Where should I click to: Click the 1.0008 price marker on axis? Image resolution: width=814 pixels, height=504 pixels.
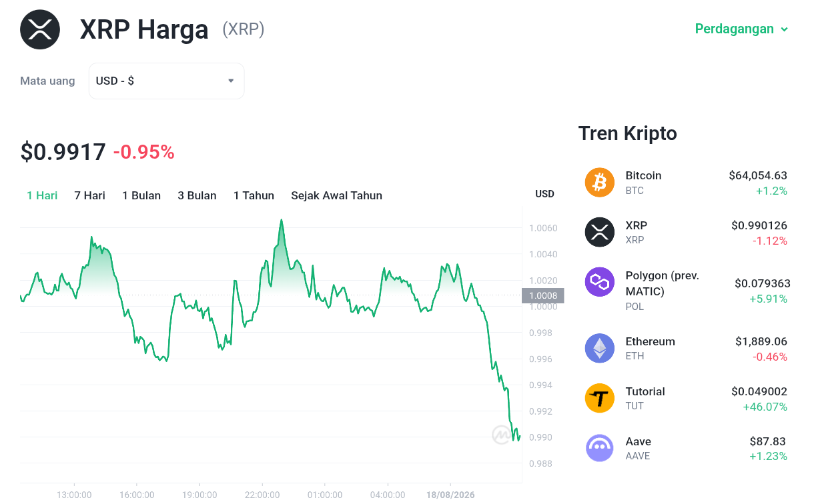tap(543, 295)
